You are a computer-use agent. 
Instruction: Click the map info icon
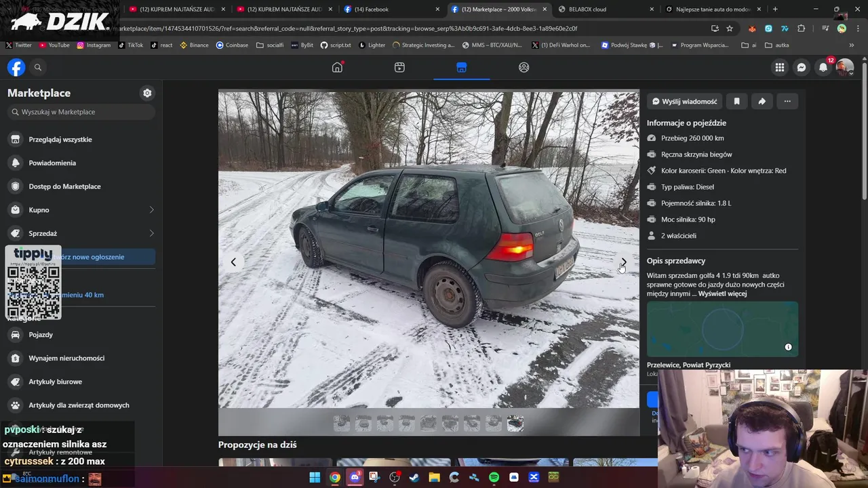(788, 347)
